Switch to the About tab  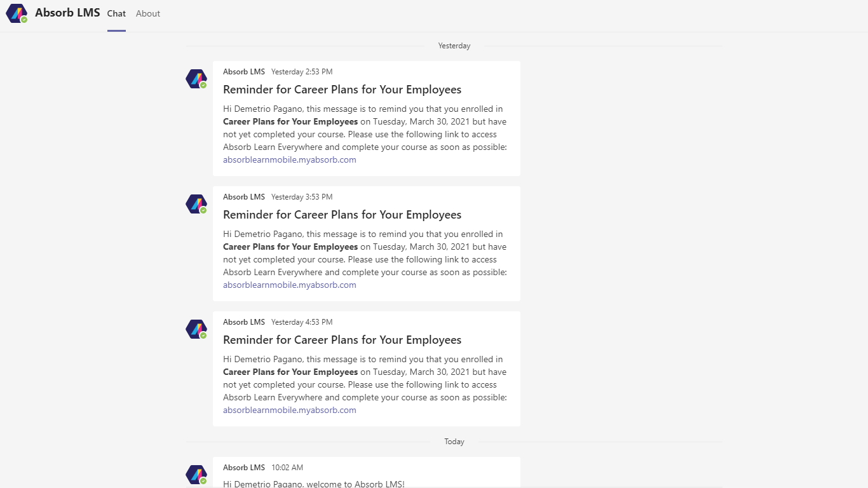click(148, 13)
